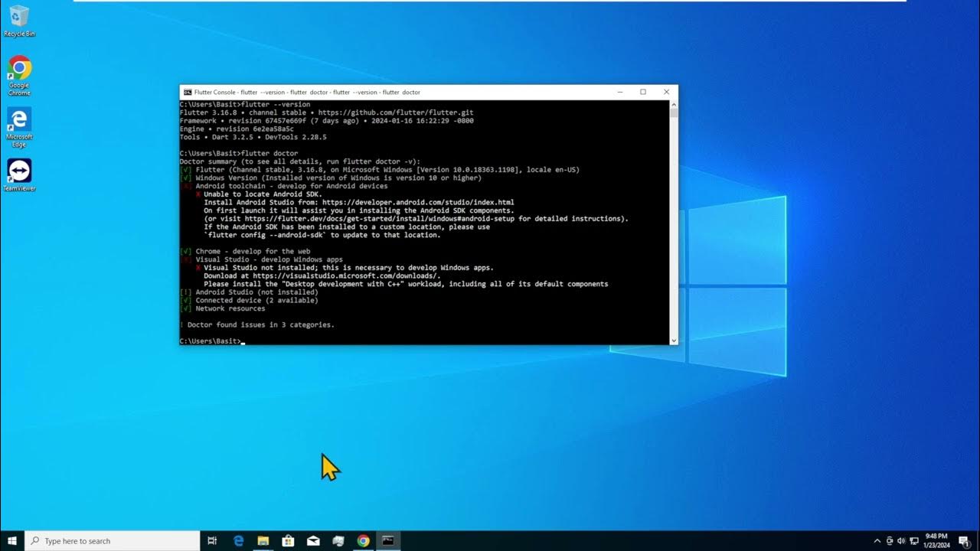Switch to Google Chrome on the taskbar
The height and width of the screenshot is (551, 980).
[363, 541]
